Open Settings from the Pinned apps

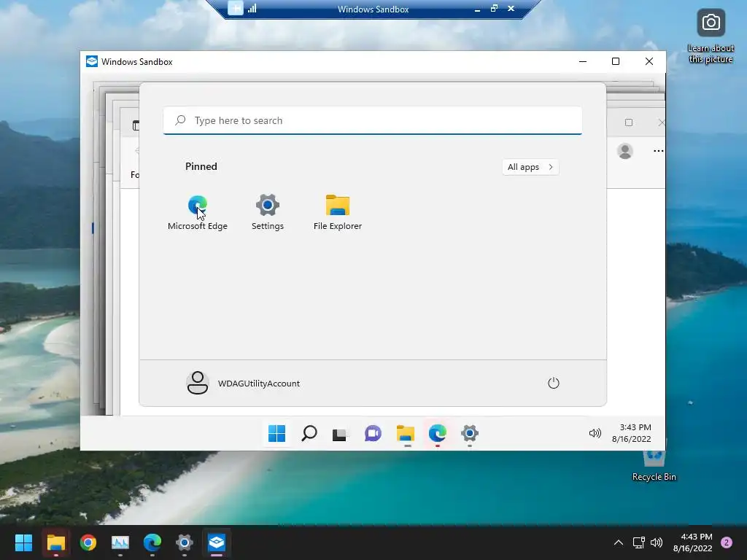(267, 212)
